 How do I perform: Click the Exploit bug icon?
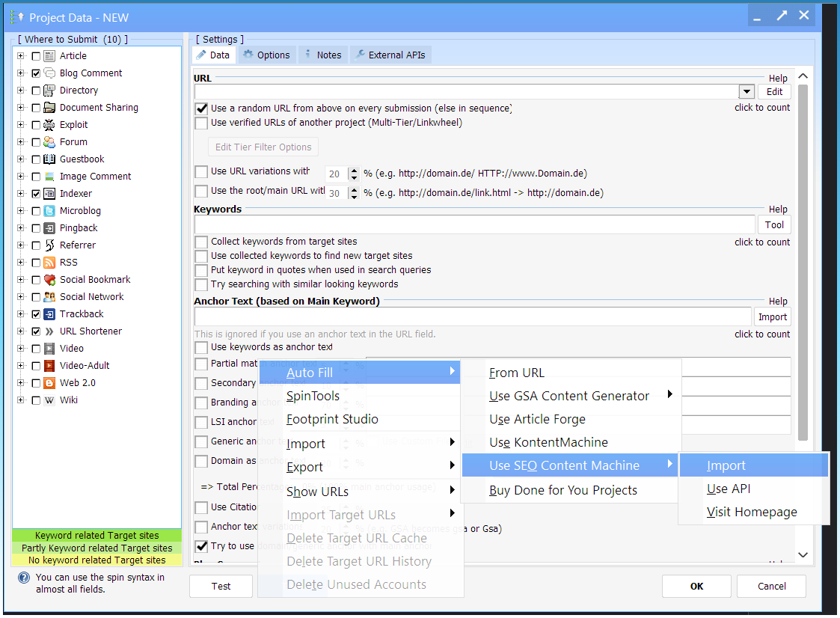[49, 125]
